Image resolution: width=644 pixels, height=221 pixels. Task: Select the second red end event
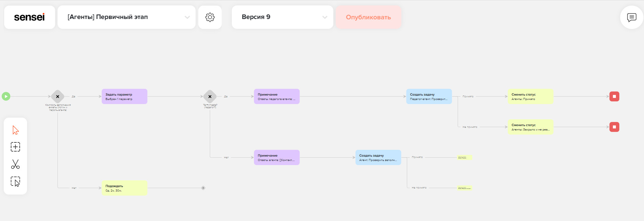pyautogui.click(x=614, y=127)
